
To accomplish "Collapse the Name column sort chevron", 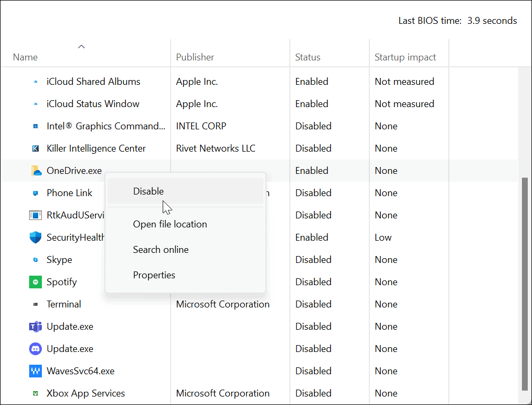I will tap(81, 47).
